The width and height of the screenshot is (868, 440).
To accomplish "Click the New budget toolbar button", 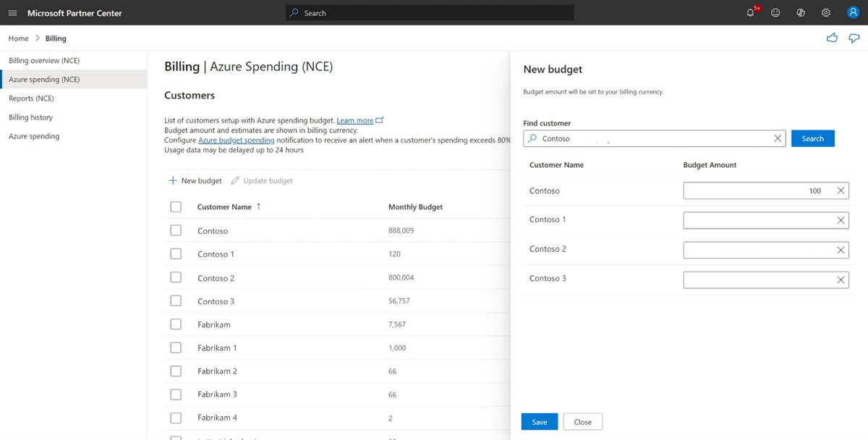I will point(195,181).
